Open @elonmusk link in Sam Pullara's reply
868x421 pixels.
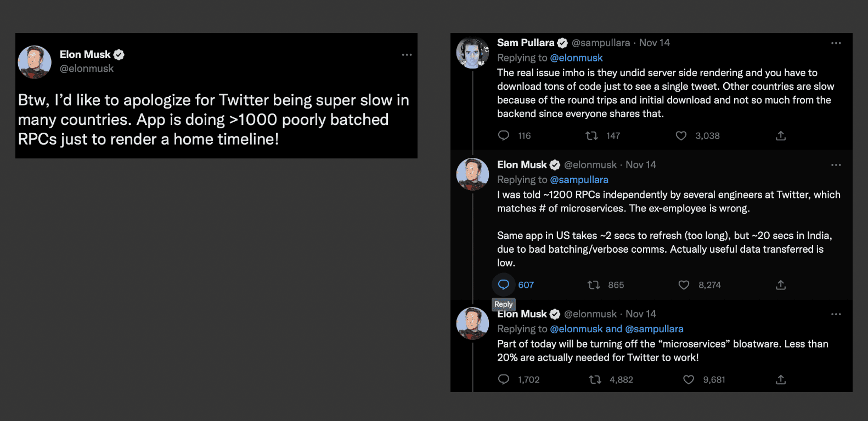pyautogui.click(x=576, y=58)
